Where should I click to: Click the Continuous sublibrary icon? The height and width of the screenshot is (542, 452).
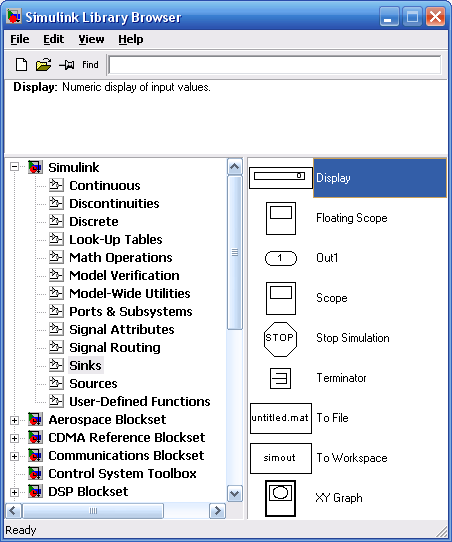pyautogui.click(x=56, y=185)
